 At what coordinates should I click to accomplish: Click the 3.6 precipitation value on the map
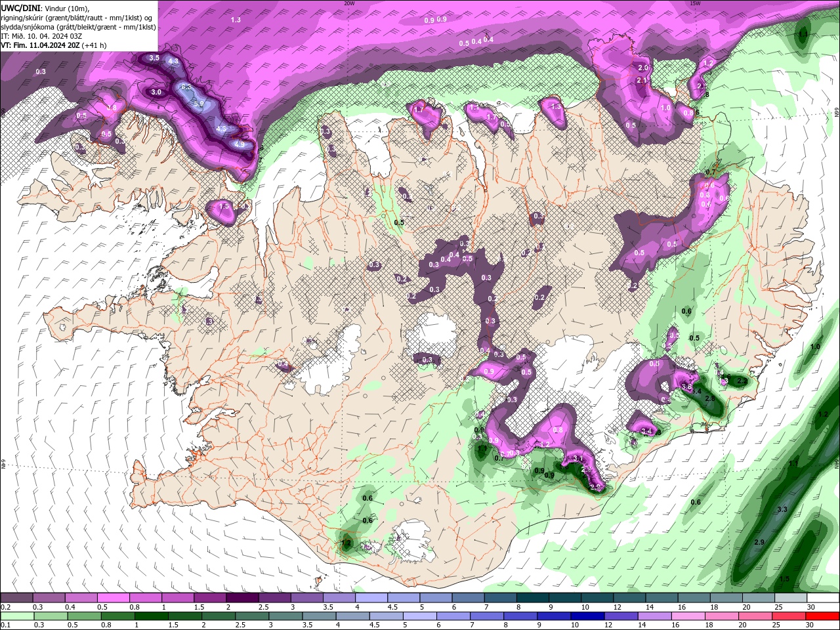click(687, 387)
